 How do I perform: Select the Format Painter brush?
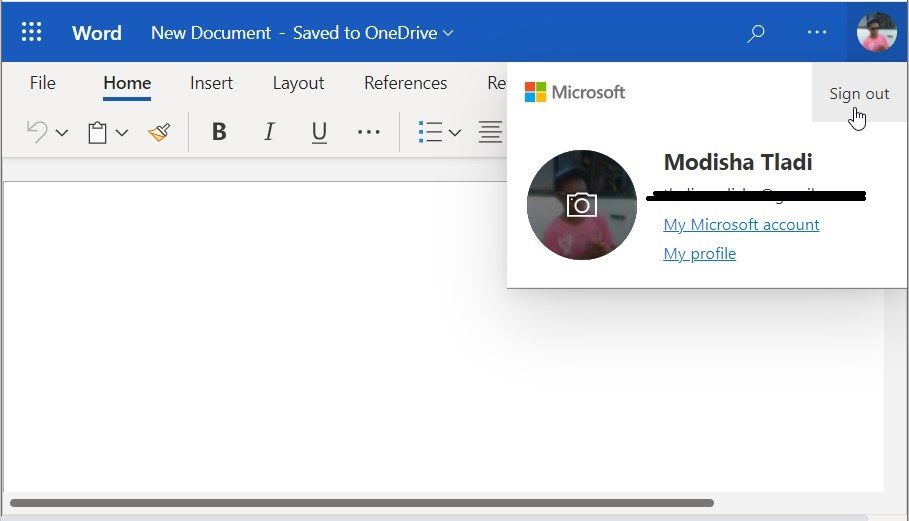159,132
